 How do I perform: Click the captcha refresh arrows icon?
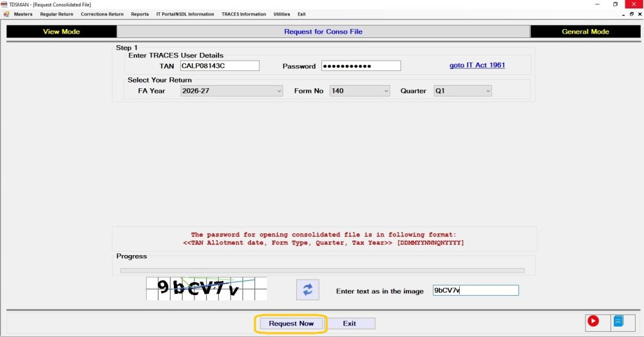coord(308,290)
